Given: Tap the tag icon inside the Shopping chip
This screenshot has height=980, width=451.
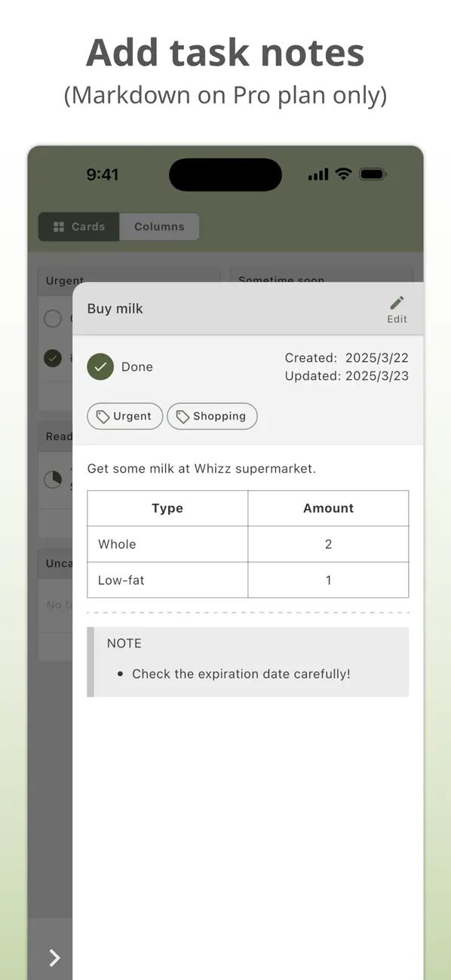Looking at the screenshot, I should [x=183, y=416].
